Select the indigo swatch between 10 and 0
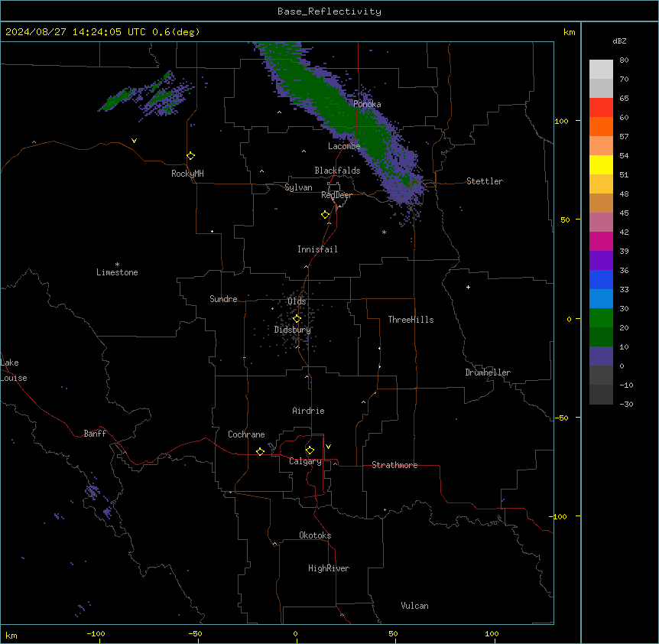This screenshot has width=659, height=644. coord(601,356)
